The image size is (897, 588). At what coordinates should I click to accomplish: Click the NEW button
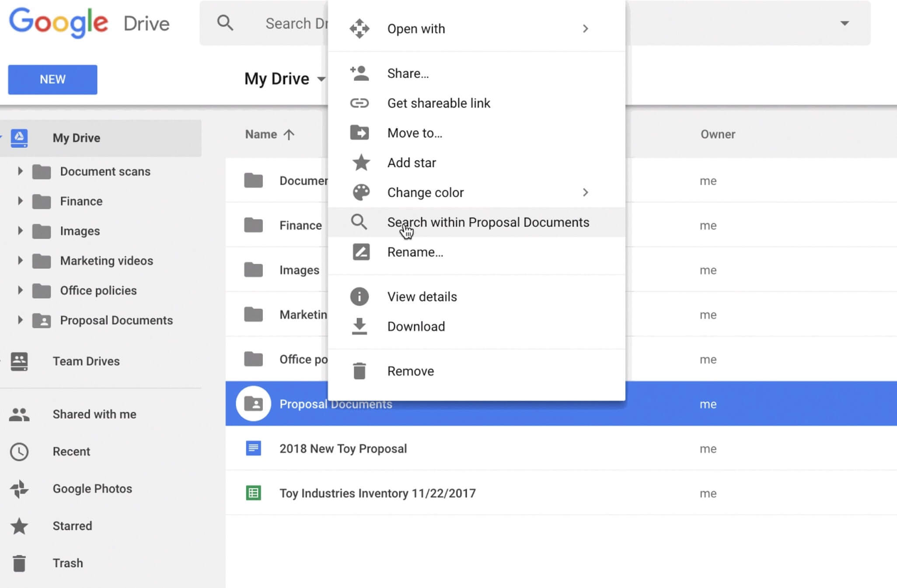pyautogui.click(x=52, y=80)
